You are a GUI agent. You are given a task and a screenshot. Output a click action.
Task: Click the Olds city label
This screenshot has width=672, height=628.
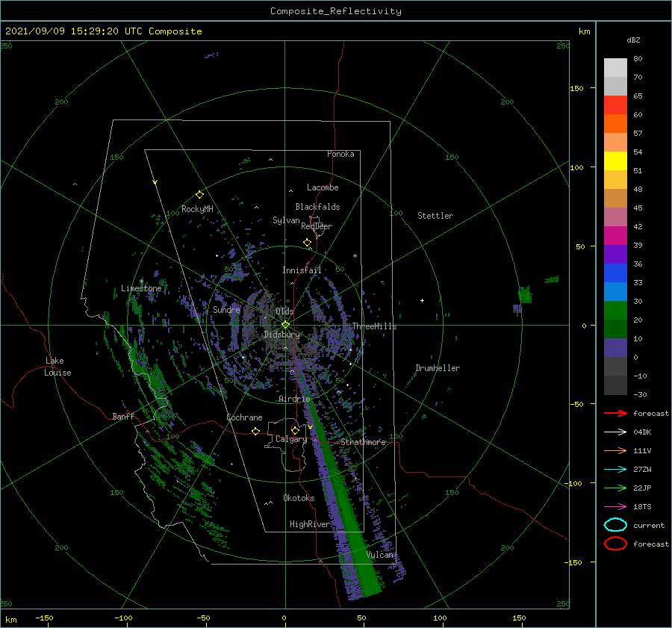[x=284, y=311]
